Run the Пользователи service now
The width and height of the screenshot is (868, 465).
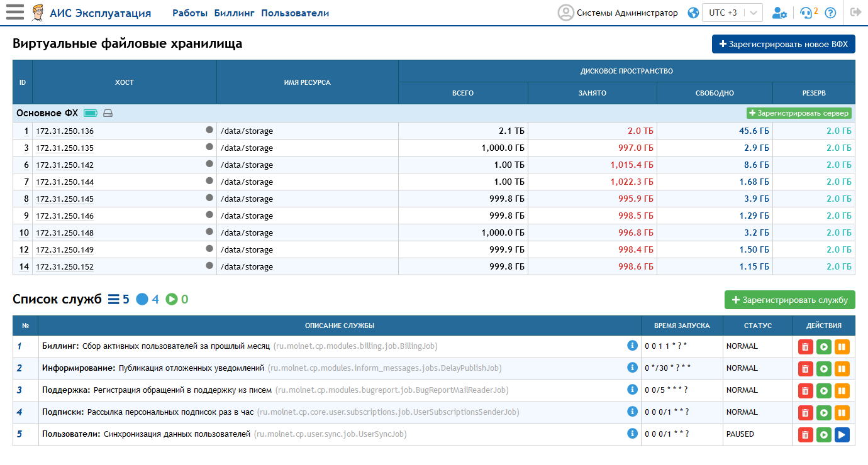tap(823, 434)
